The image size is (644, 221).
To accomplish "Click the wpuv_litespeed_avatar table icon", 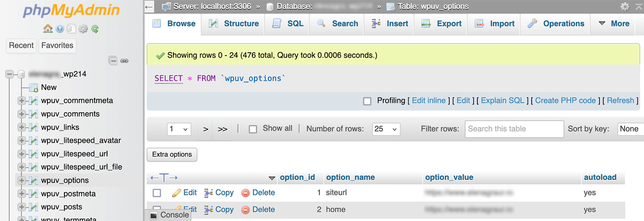I will 34,140.
